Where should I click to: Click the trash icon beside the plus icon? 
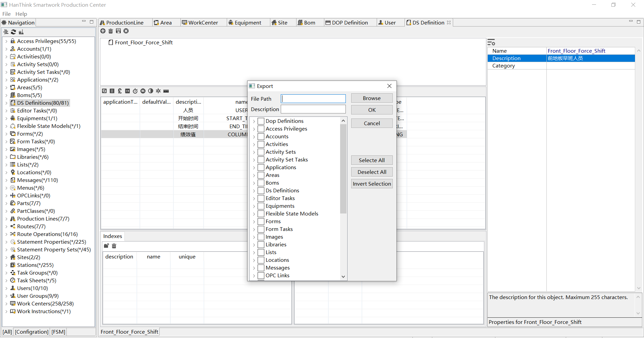[x=111, y=31]
